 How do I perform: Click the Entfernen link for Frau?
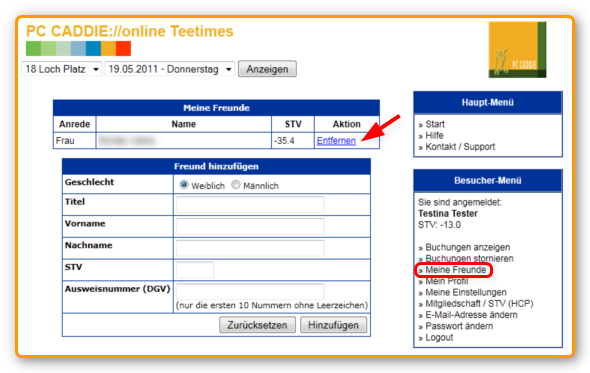(x=336, y=141)
